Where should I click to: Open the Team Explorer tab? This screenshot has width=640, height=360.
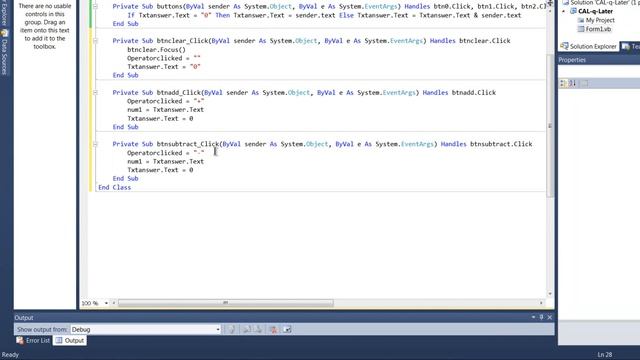[630, 47]
